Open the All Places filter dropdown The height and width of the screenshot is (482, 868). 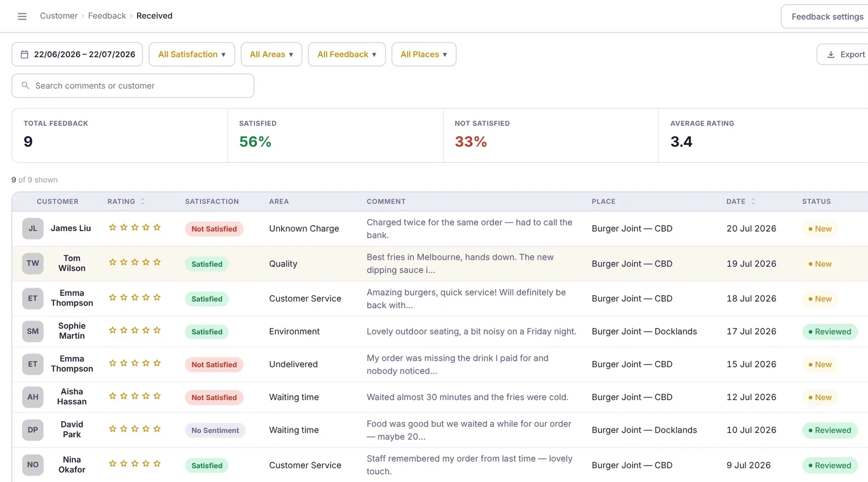pyautogui.click(x=424, y=55)
